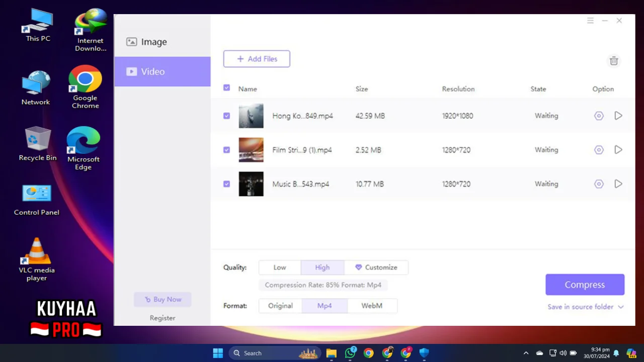
Task: Uncheck Hong Ko...849.mp4 checkbox
Action: point(226,116)
